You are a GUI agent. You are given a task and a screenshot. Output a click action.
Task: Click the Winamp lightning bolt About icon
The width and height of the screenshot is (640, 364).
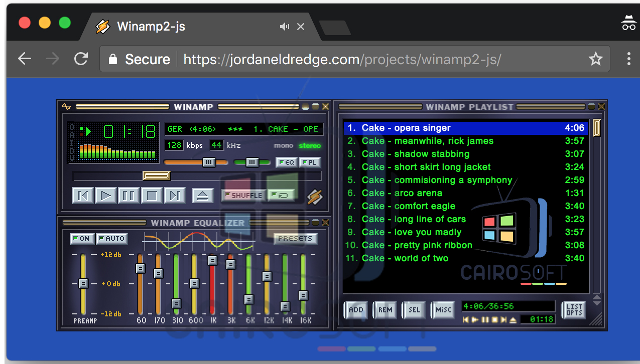(315, 197)
